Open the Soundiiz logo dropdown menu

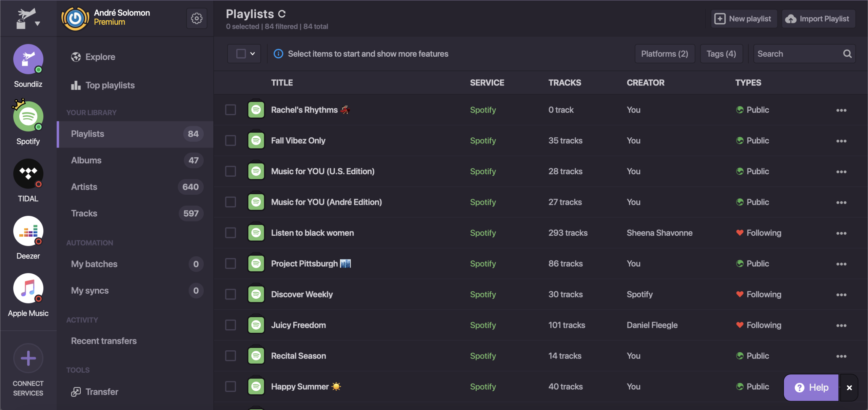coord(28,19)
